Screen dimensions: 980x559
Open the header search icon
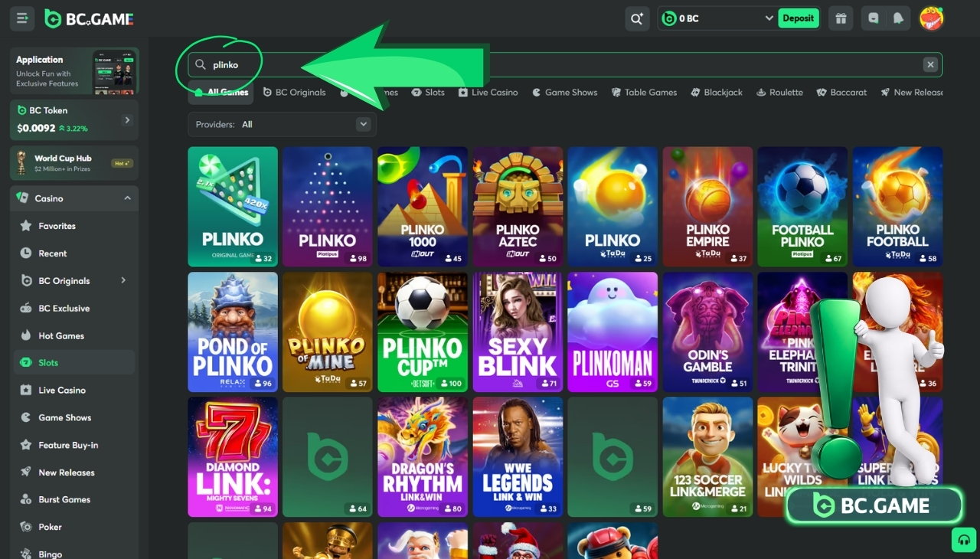click(637, 18)
